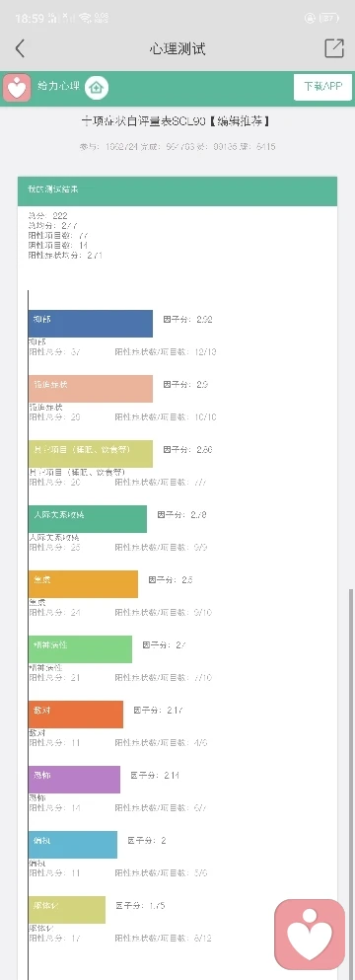
Task: Tap the battery indicator in status bar
Action: (x=329, y=19)
